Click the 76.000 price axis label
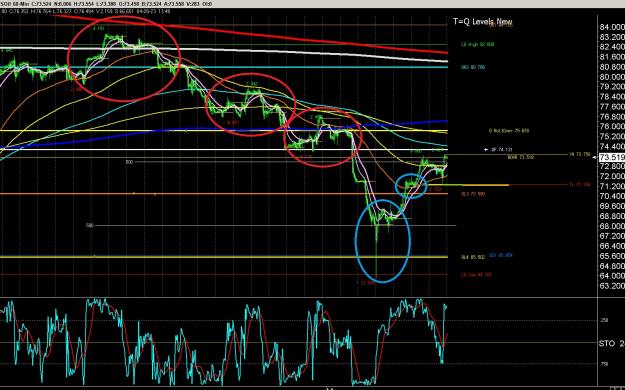This screenshot has height=390, width=625. [612, 126]
